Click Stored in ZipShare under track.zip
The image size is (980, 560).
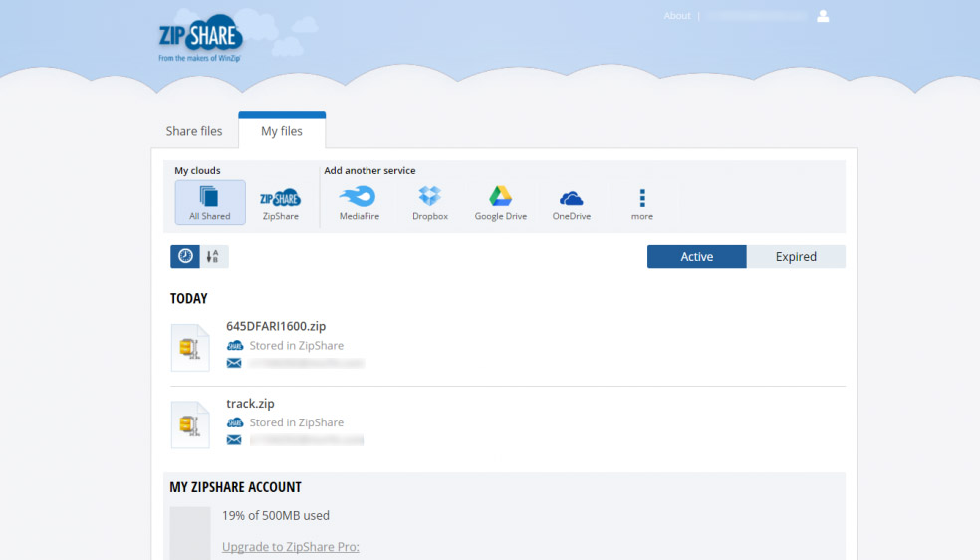point(296,422)
